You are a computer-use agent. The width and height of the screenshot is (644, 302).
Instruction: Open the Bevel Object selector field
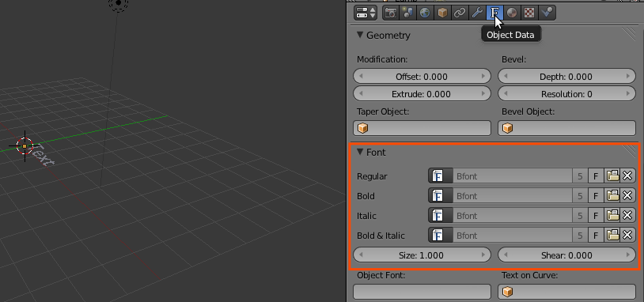[566, 128]
